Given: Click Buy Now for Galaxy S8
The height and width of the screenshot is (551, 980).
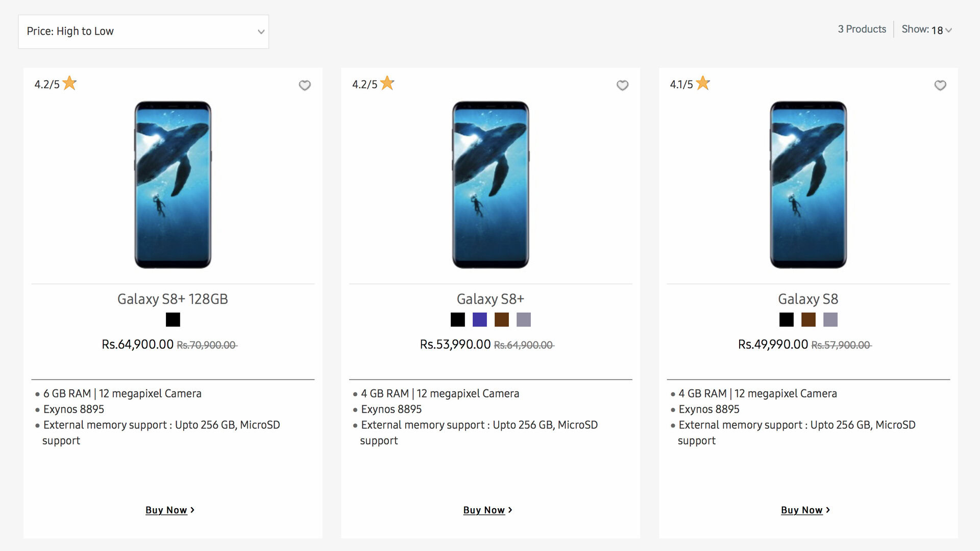Looking at the screenshot, I should click(x=805, y=510).
